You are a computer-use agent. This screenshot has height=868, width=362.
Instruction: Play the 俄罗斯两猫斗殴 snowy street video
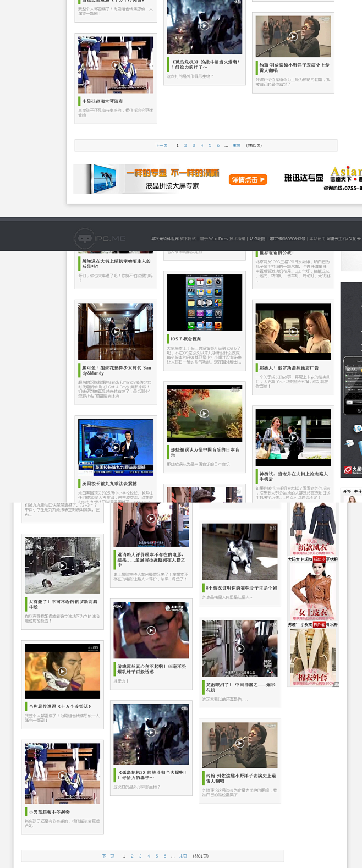point(62,565)
